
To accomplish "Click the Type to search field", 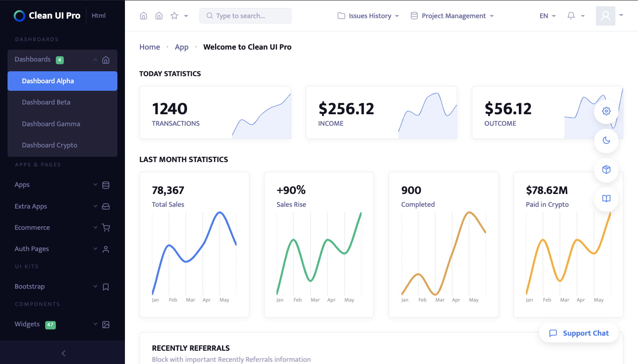I will click(245, 16).
